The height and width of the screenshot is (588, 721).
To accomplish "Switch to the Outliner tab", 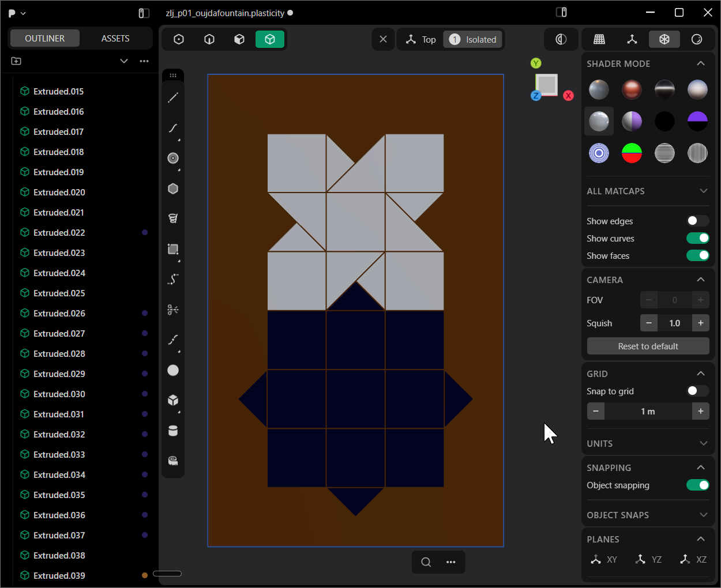I will (x=44, y=38).
